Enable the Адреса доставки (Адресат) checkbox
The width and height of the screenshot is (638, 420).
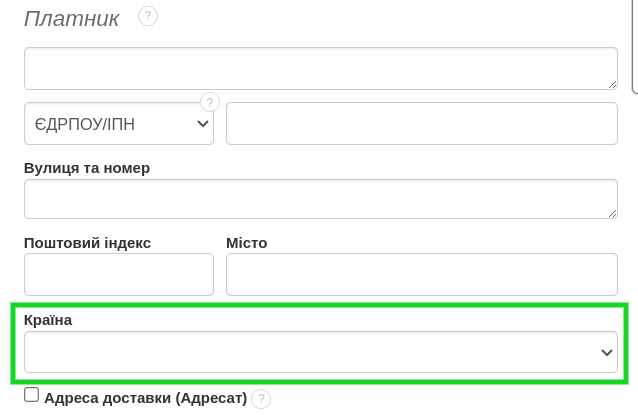point(32,396)
